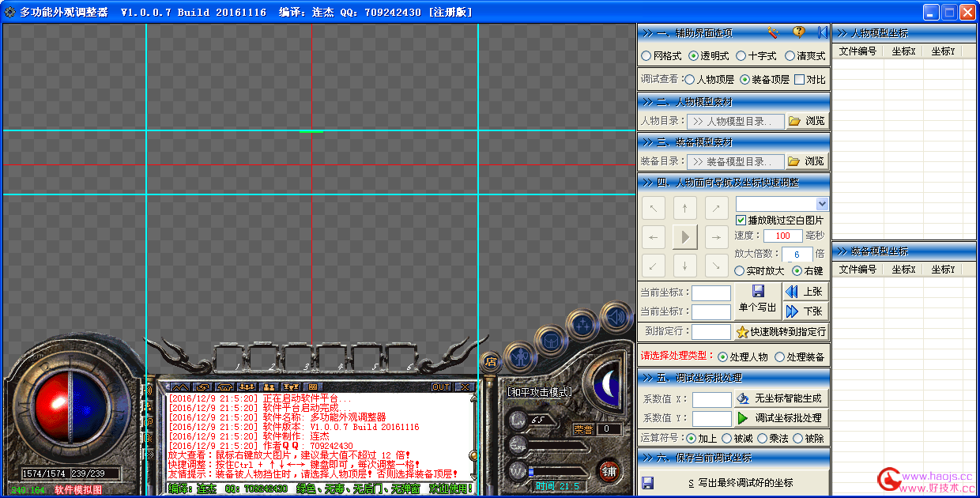Select 网格式 grid display mode
The height and width of the screenshot is (498, 980).
pyautogui.click(x=661, y=56)
